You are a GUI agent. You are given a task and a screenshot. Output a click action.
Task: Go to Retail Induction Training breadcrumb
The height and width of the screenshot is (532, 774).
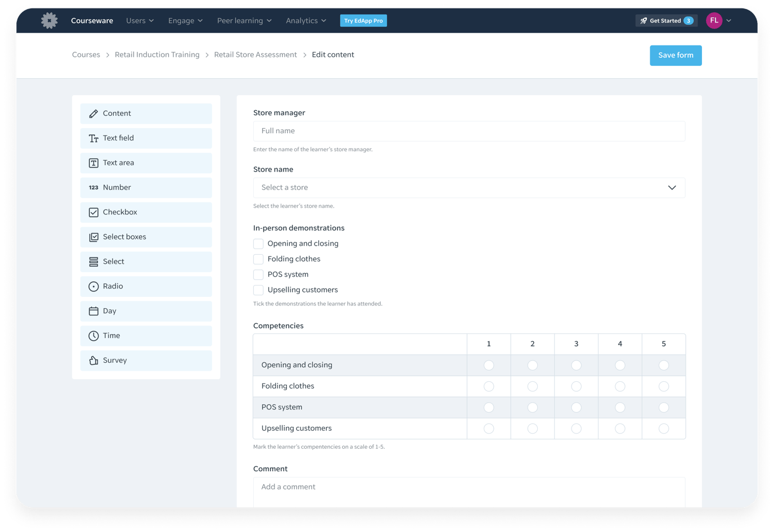157,55
